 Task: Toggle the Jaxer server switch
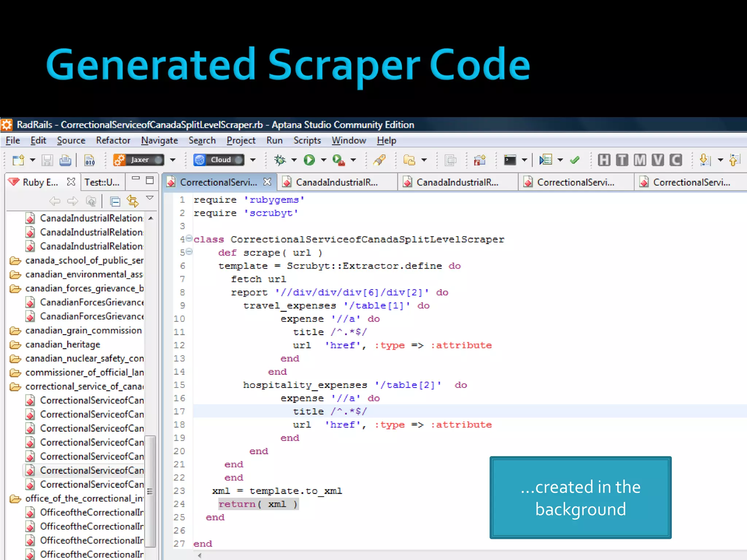pos(158,160)
